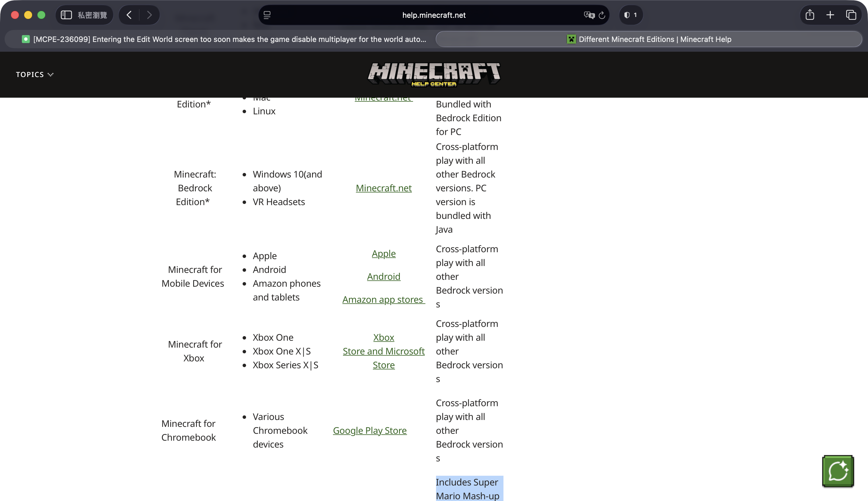868x501 pixels.
Task: Open the Google Play Store link
Action: click(x=369, y=430)
